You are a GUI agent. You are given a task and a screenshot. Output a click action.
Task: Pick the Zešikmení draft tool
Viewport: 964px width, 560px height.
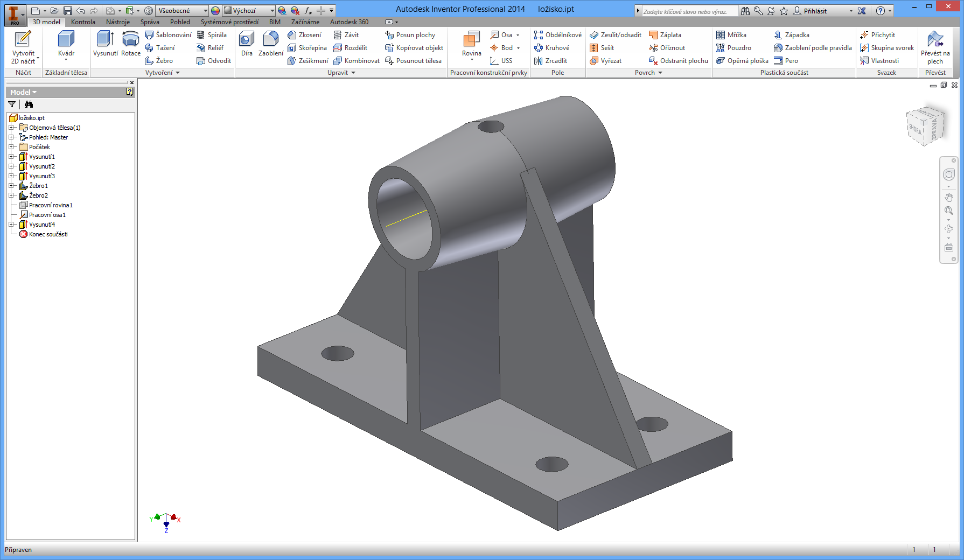pos(308,61)
